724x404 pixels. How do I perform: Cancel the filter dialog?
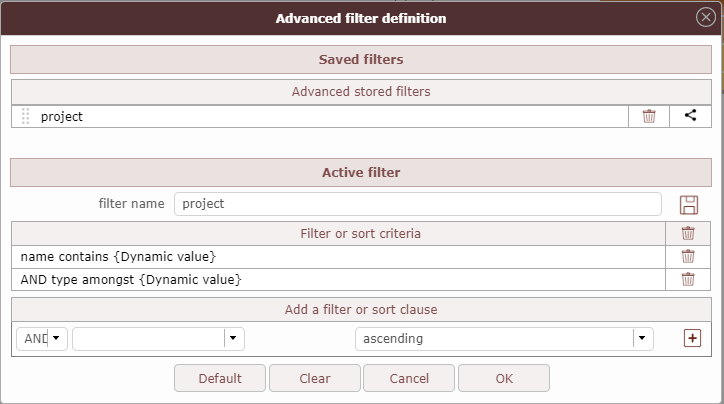pyautogui.click(x=409, y=378)
